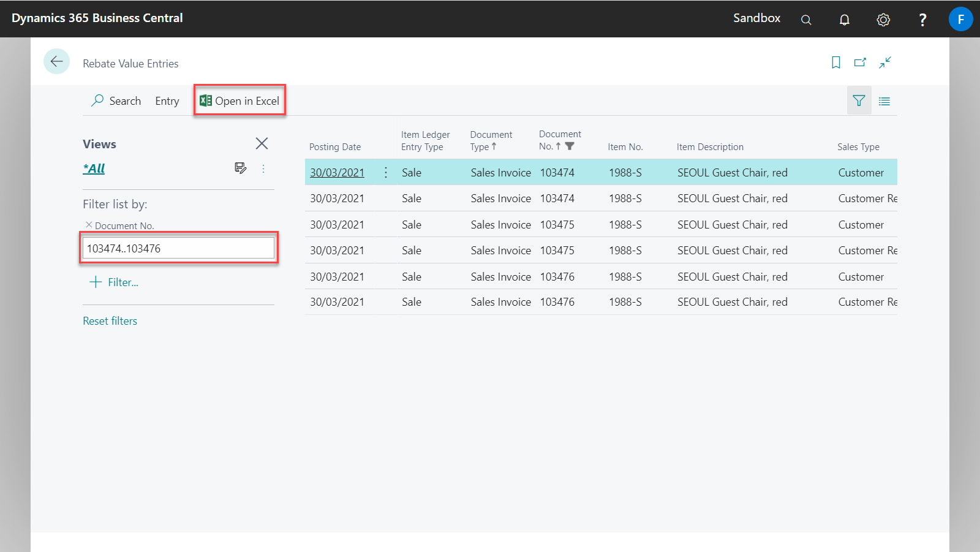This screenshot has height=552, width=980.
Task: Click Dynamics 365 Business Central title
Action: tap(97, 18)
